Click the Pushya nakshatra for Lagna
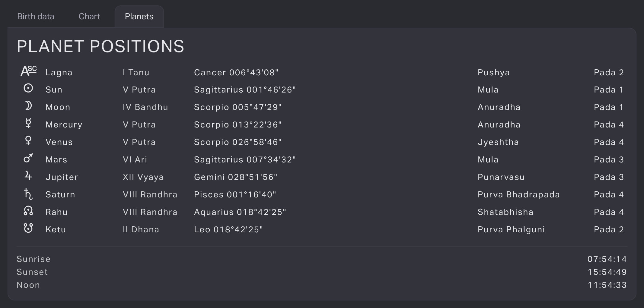Screen dimensions: 644x308 (x=494, y=73)
